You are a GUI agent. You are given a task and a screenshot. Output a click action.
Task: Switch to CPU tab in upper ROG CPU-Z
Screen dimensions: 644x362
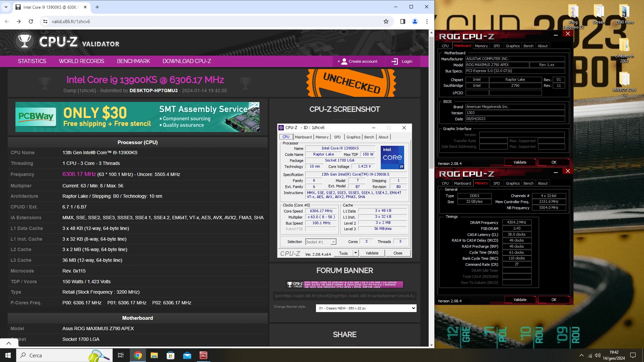pos(445,46)
